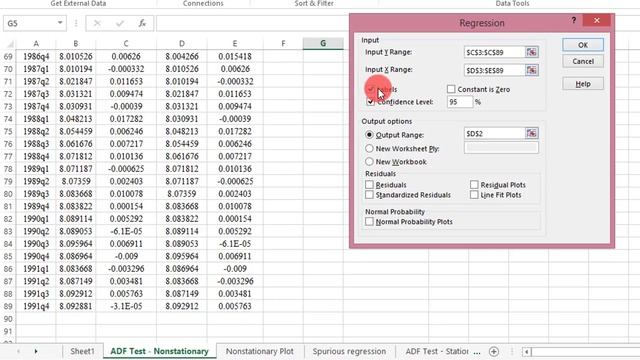
Task: Click the New Worksheet Ply text field
Action: point(501,148)
